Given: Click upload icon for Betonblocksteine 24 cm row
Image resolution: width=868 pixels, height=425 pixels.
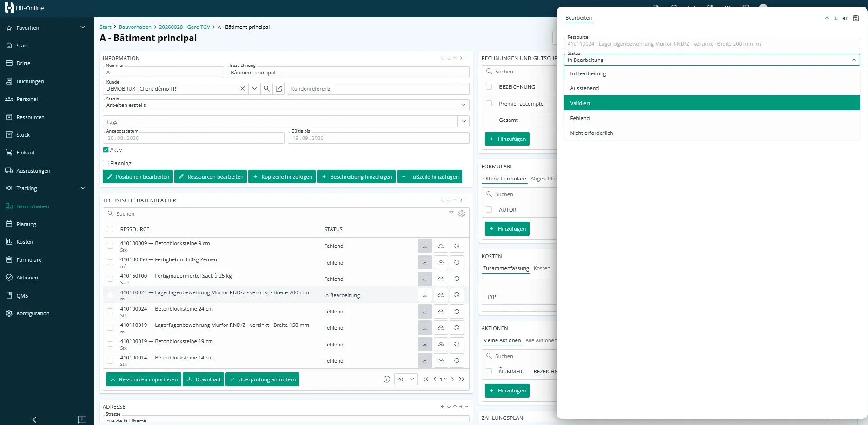Looking at the screenshot, I should click(441, 312).
